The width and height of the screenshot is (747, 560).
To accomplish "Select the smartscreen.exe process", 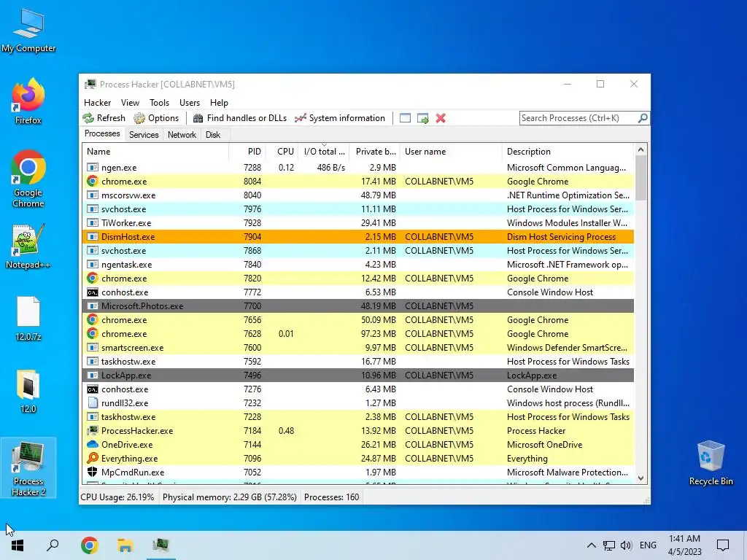I will [x=358, y=348].
